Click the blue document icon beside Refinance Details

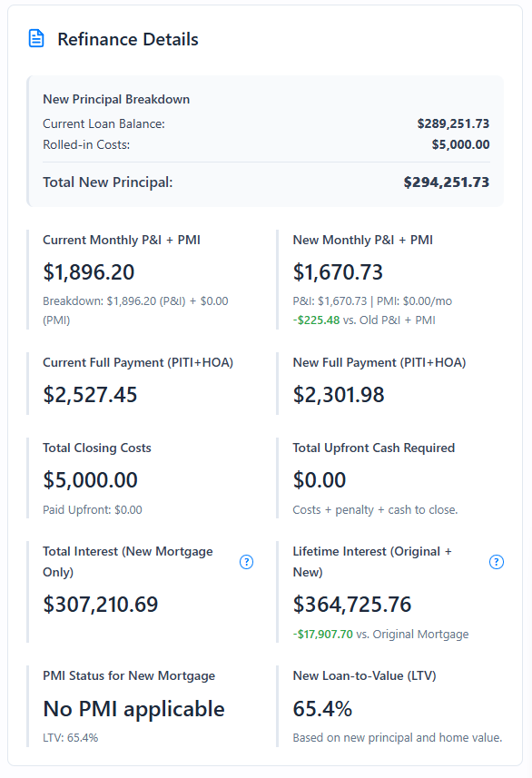click(x=34, y=38)
